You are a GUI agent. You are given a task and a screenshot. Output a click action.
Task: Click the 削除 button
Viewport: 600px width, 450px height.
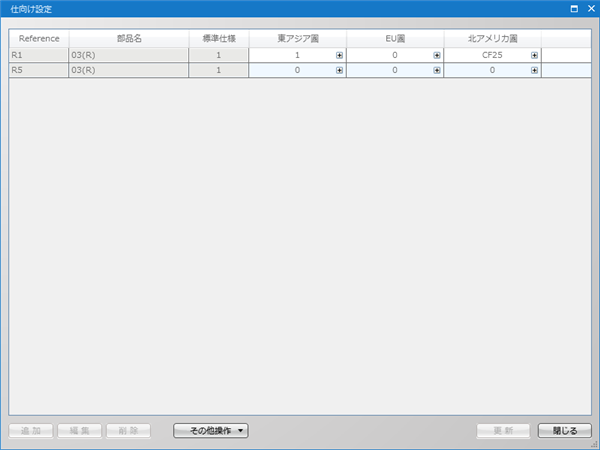click(x=128, y=431)
